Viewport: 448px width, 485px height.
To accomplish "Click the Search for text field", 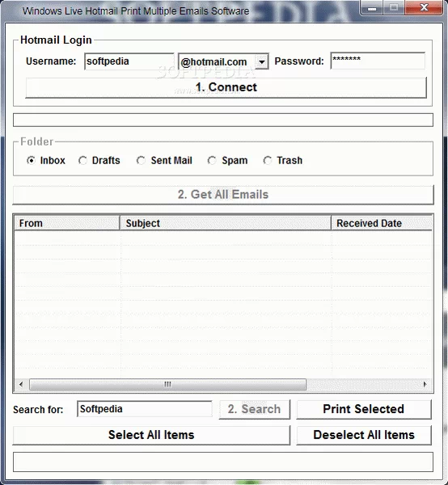I will coord(145,409).
